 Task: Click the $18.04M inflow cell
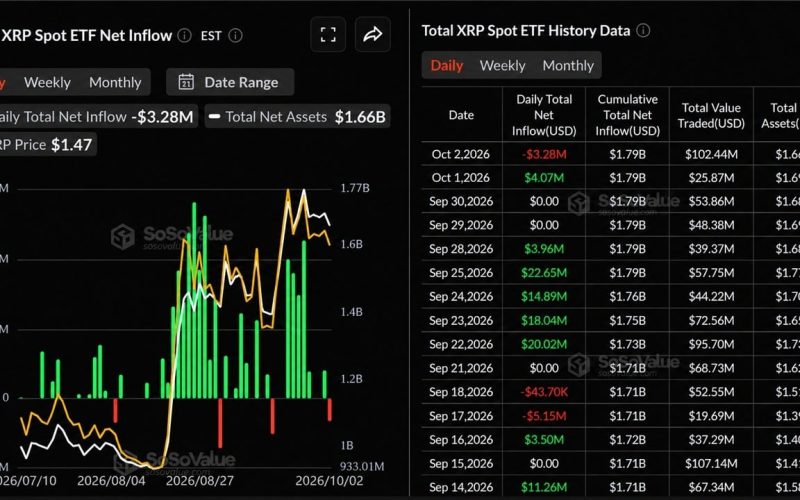544,320
